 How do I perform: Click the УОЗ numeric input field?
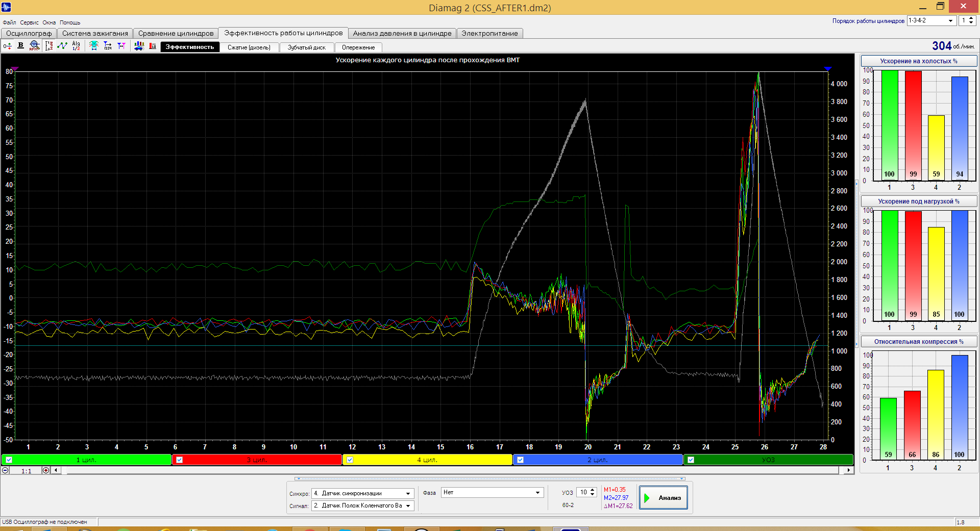tap(582, 492)
